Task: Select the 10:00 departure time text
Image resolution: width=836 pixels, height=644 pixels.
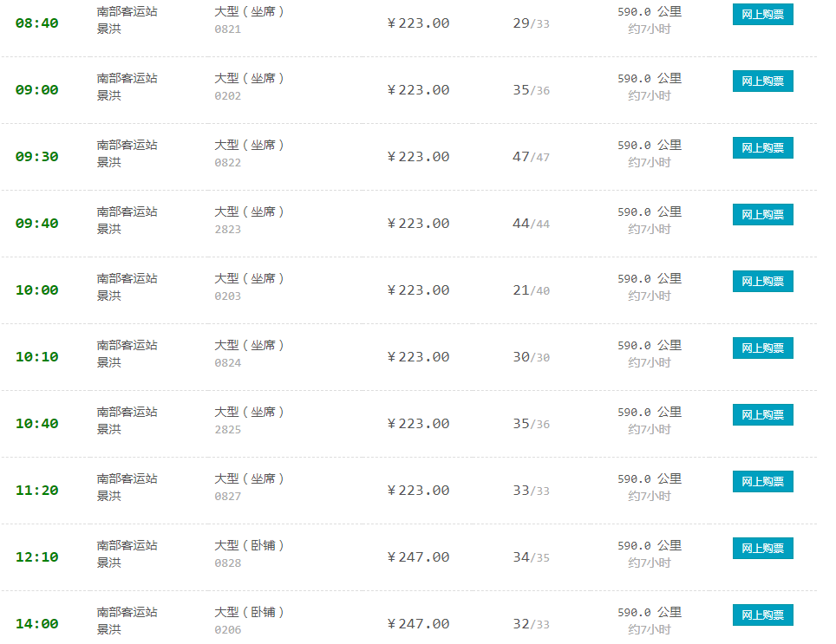Action: click(x=37, y=290)
